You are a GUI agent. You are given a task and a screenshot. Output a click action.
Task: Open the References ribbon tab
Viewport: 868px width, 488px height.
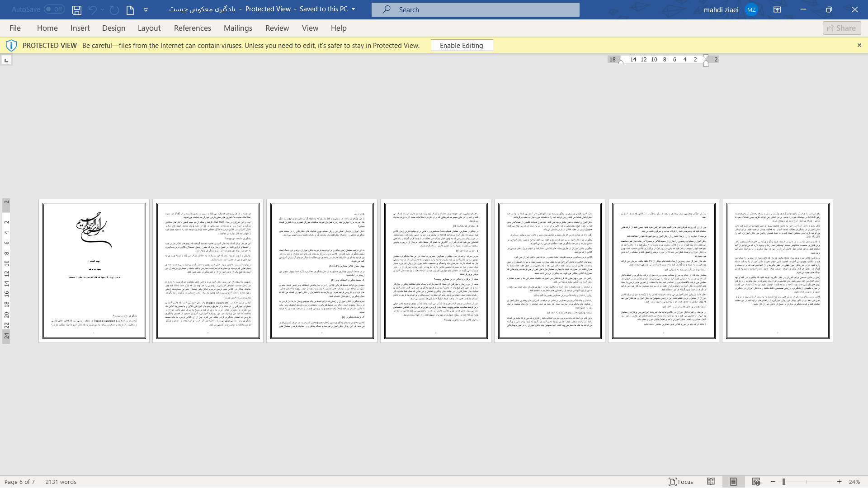coord(192,28)
